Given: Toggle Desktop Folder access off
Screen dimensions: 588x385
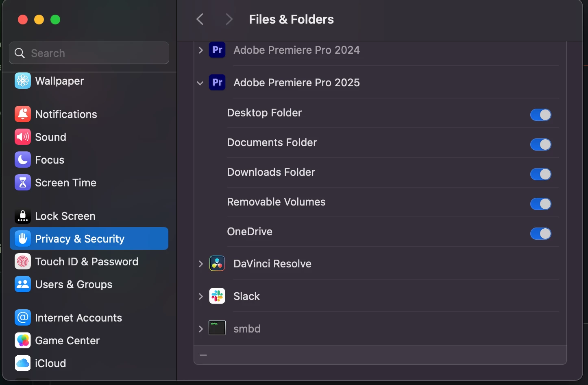Looking at the screenshot, I should 541,115.
